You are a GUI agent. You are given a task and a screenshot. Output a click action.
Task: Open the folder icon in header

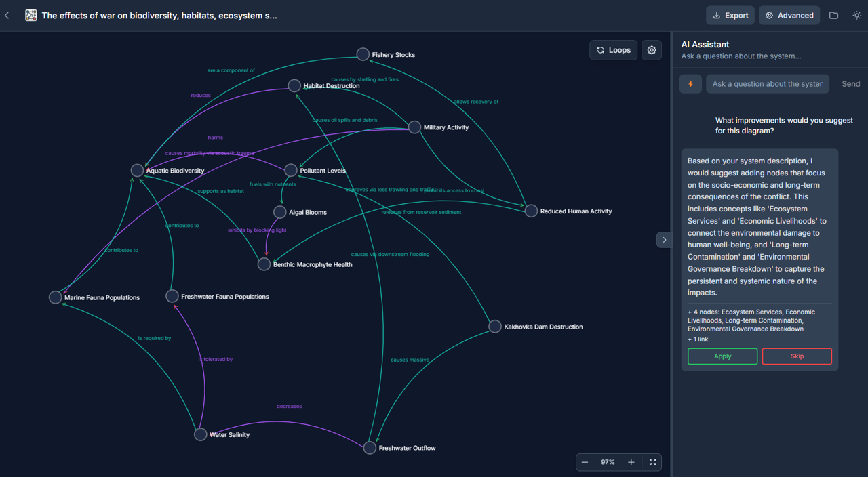833,15
